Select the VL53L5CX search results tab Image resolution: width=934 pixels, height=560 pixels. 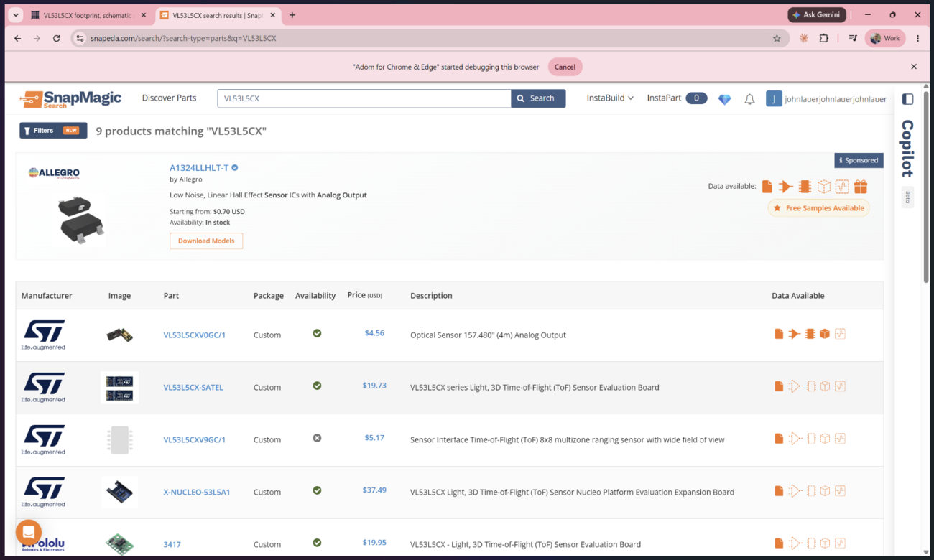pos(216,15)
